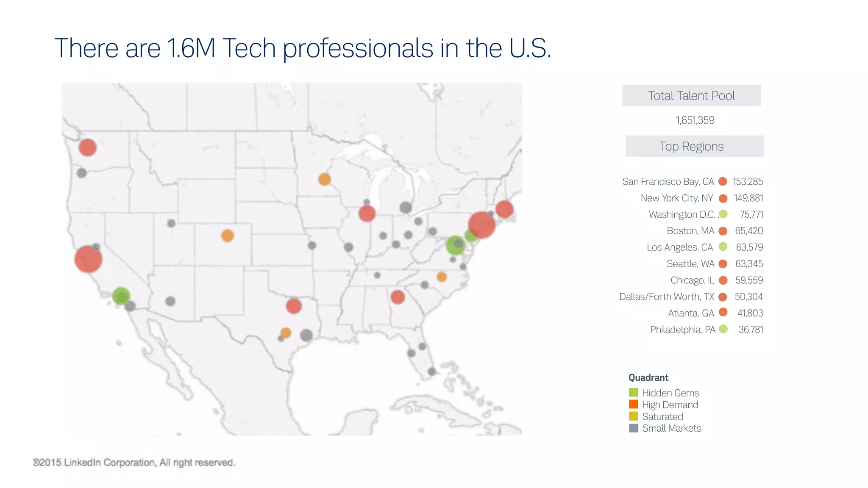Click the Chicago, IL label

pos(693,280)
